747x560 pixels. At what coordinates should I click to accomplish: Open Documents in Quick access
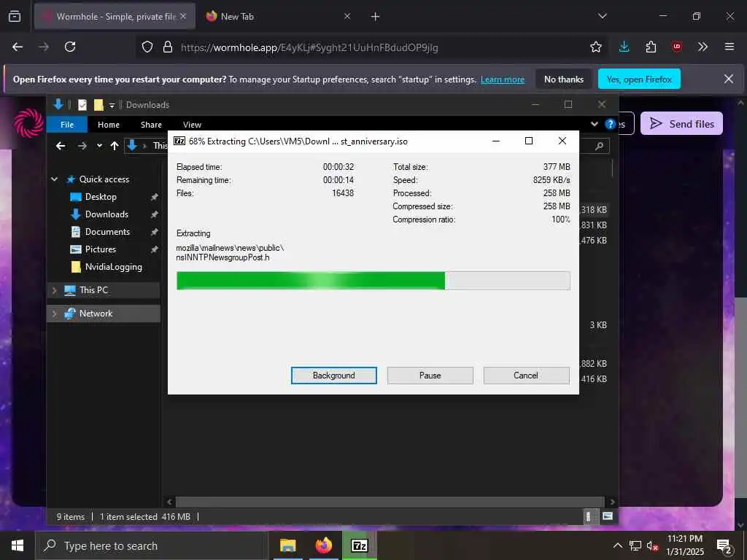point(107,232)
